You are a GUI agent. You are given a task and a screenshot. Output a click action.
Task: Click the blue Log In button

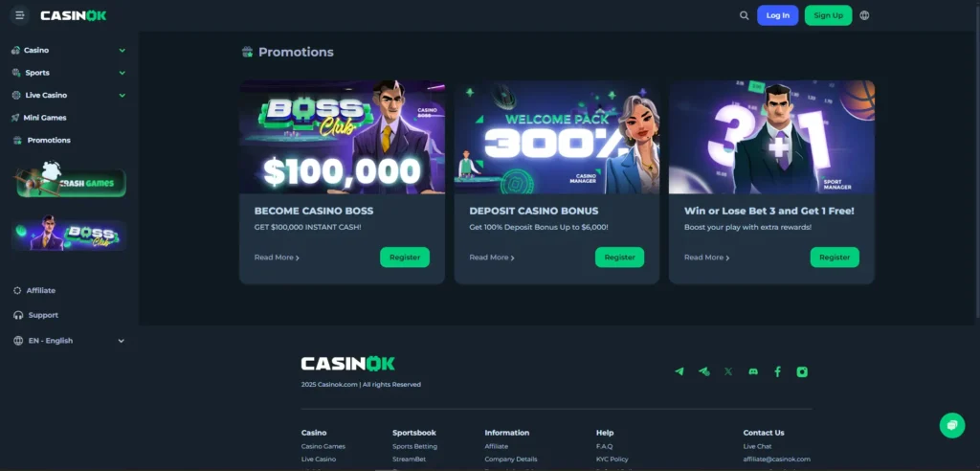coord(777,15)
